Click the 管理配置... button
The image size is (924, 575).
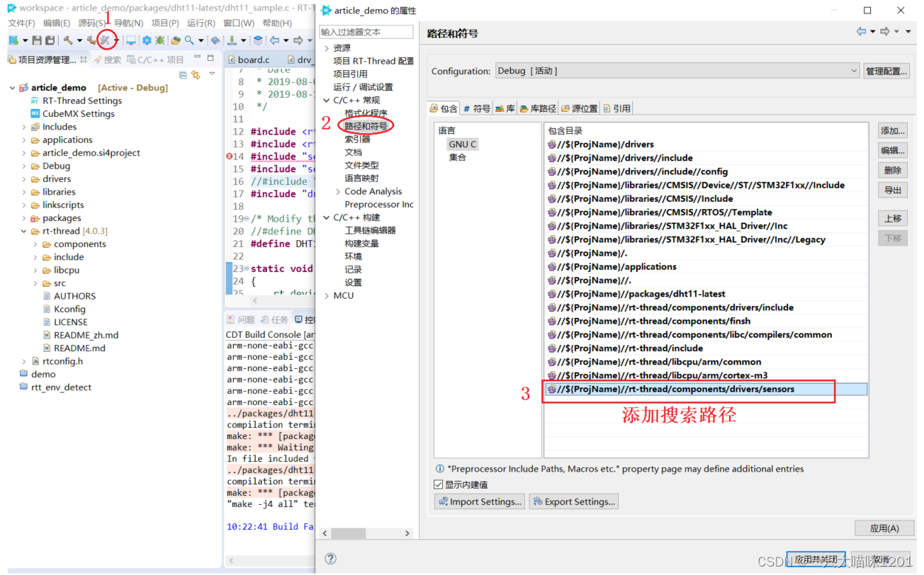tap(886, 71)
